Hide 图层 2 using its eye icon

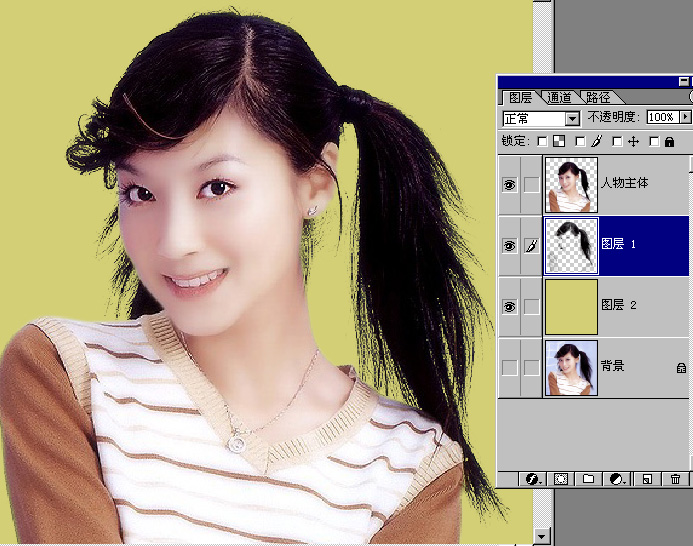click(510, 306)
